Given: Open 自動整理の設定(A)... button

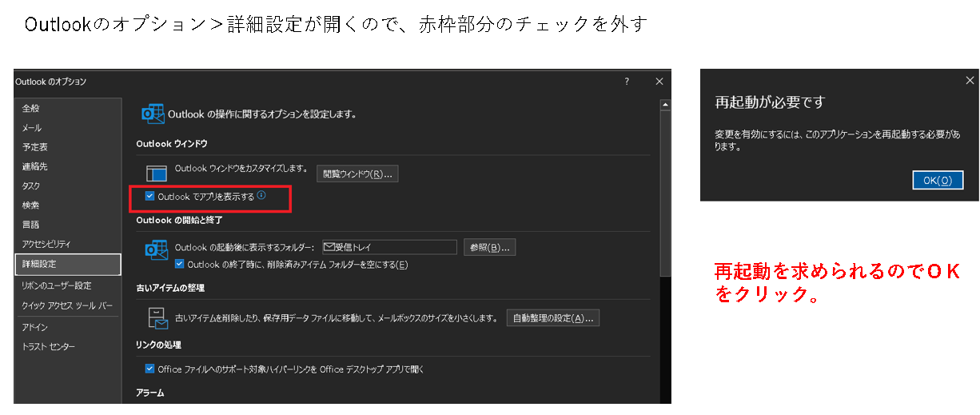Looking at the screenshot, I should pos(553,318).
